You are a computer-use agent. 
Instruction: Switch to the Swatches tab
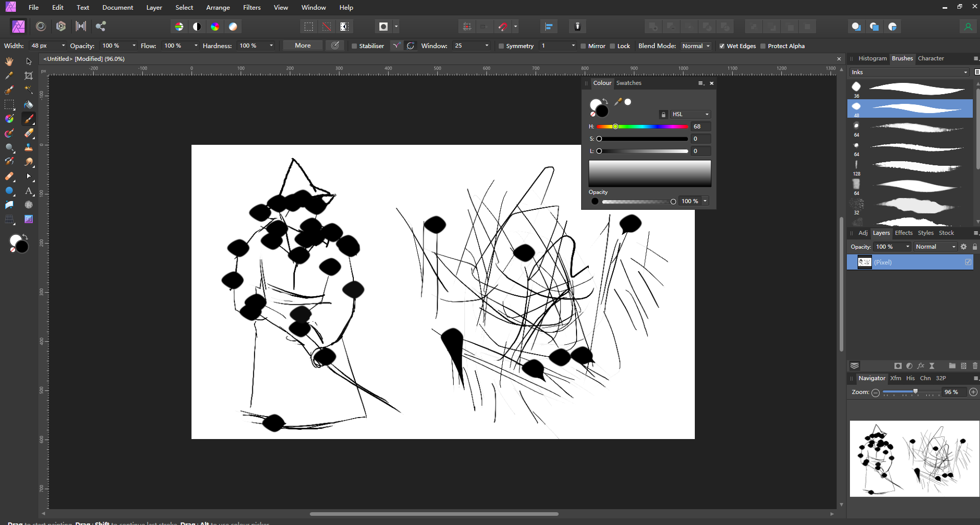tap(629, 83)
